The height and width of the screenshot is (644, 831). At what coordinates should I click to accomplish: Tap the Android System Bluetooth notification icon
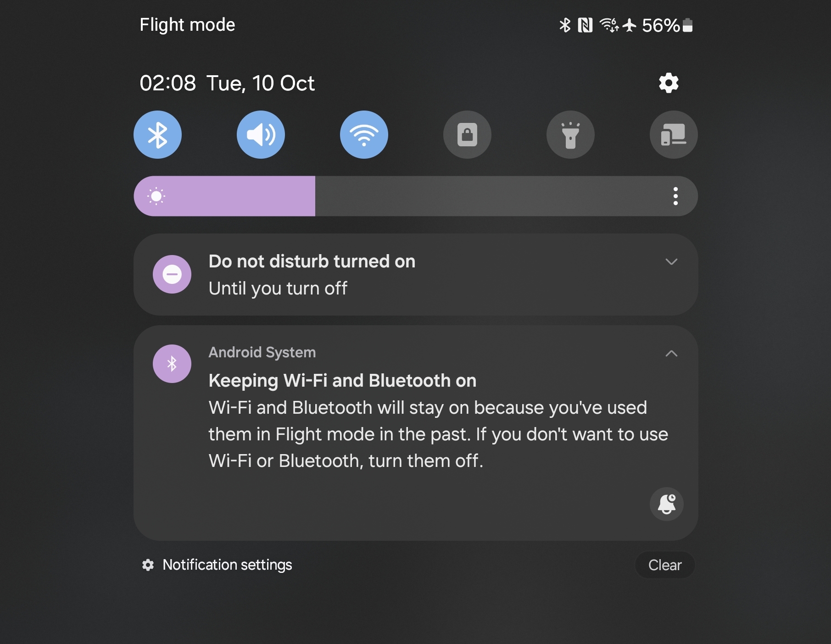pos(172,364)
